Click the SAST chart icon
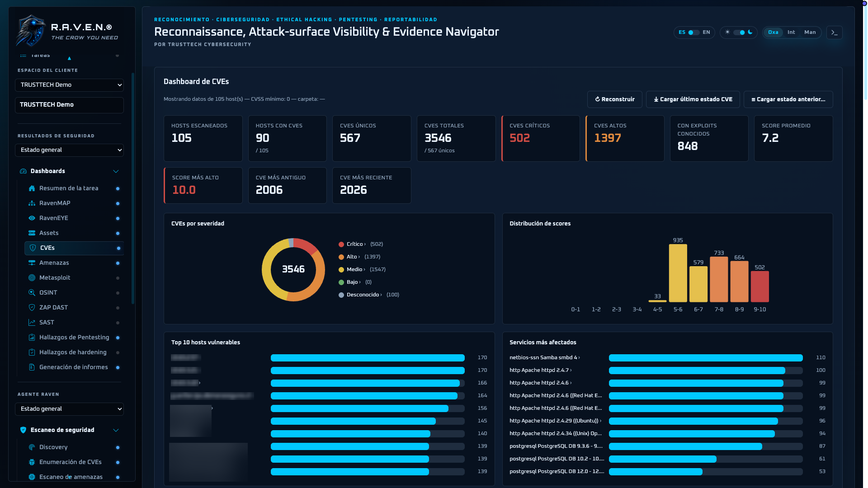The height and width of the screenshot is (488, 868). [32, 323]
